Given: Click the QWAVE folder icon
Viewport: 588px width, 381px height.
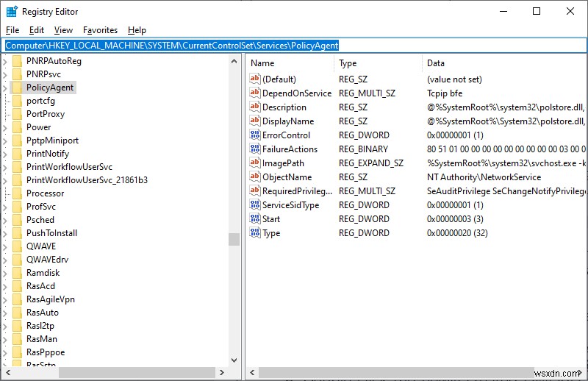Looking at the screenshot, I should pos(17,246).
